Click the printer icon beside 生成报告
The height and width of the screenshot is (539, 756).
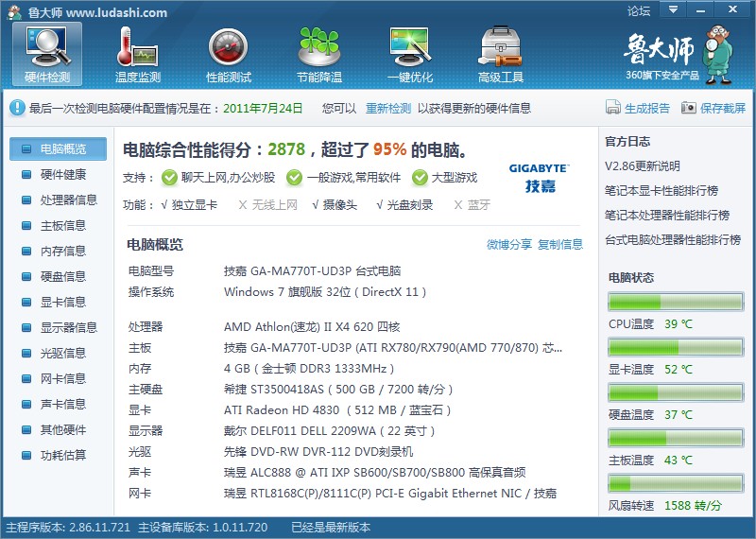pyautogui.click(x=612, y=107)
